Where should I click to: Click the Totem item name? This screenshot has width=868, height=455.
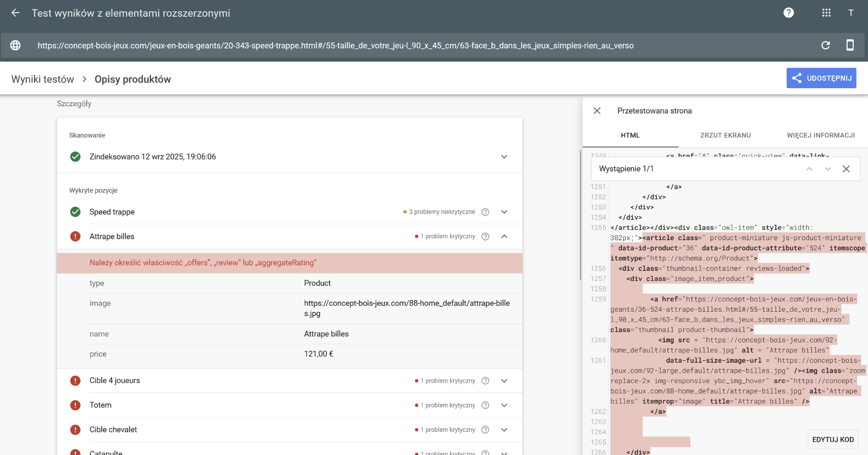click(x=100, y=405)
